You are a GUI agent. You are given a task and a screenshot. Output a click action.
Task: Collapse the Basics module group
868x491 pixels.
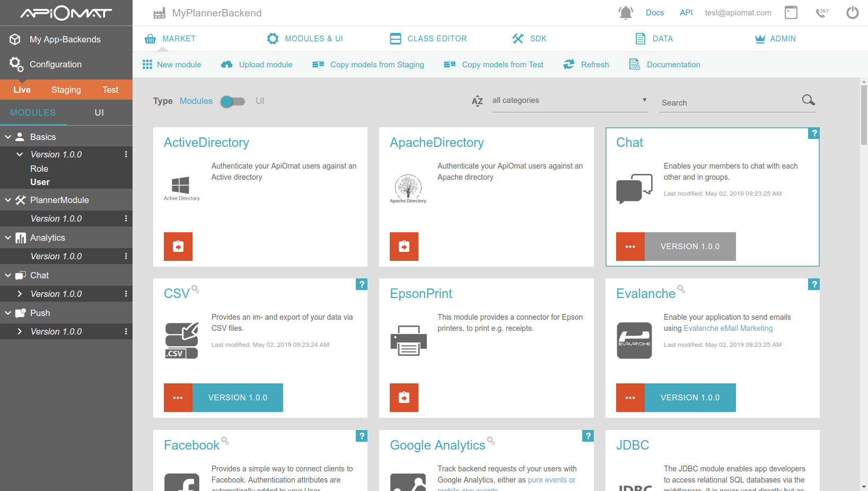point(8,137)
